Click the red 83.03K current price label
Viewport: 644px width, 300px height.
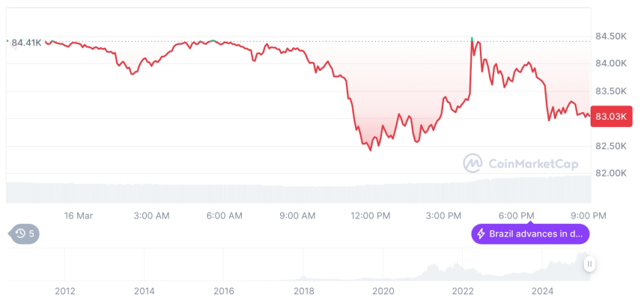[x=612, y=116]
